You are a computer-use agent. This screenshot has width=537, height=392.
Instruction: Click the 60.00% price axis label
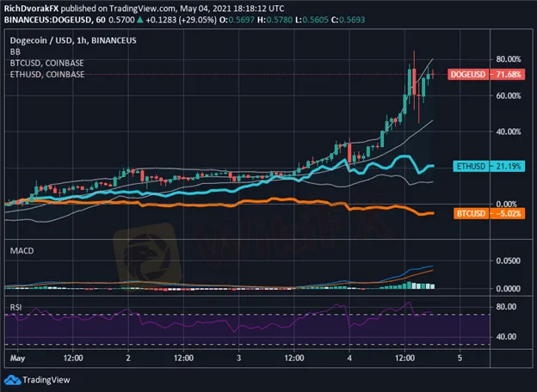coord(509,95)
